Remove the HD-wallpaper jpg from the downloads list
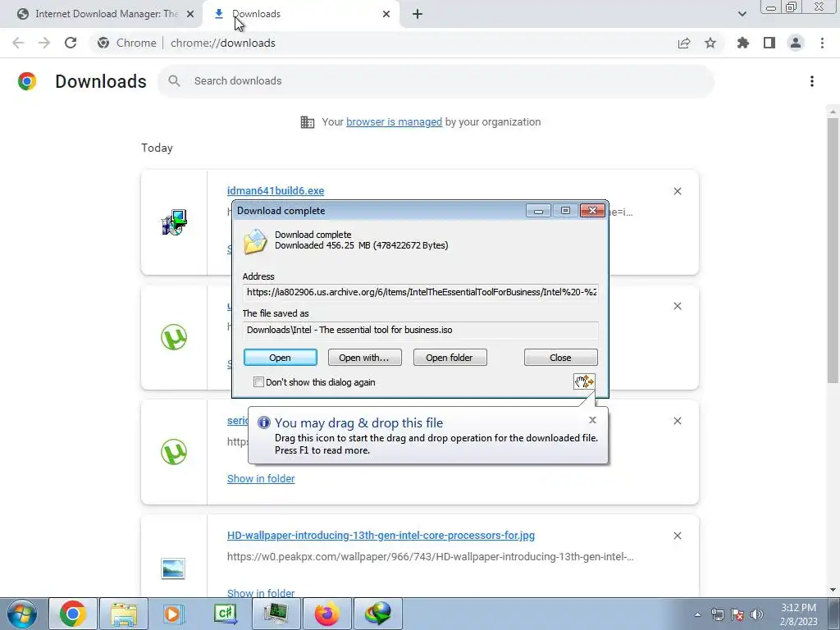The height and width of the screenshot is (630, 840). click(678, 536)
